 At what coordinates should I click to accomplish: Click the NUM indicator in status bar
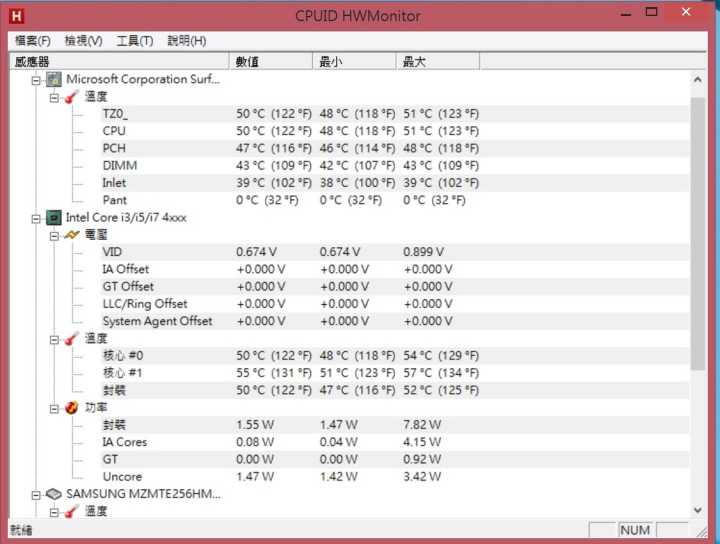tap(635, 530)
